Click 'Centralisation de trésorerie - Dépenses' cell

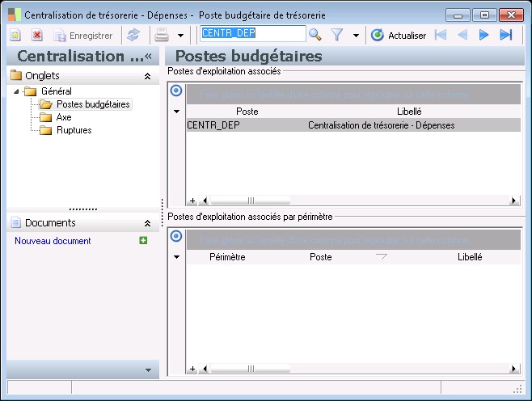(x=382, y=125)
